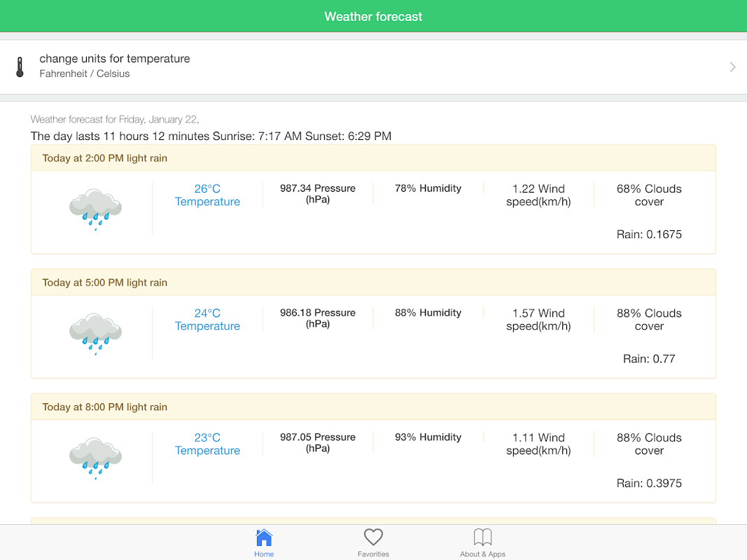Screen dimensions: 747x560
Task: Select the Today at 5:00 PM header
Action: (x=105, y=283)
